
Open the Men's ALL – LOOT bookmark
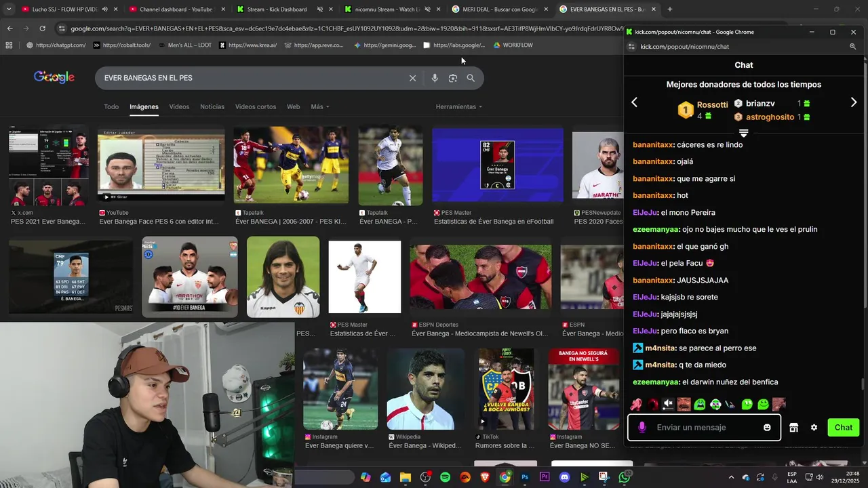pos(184,45)
